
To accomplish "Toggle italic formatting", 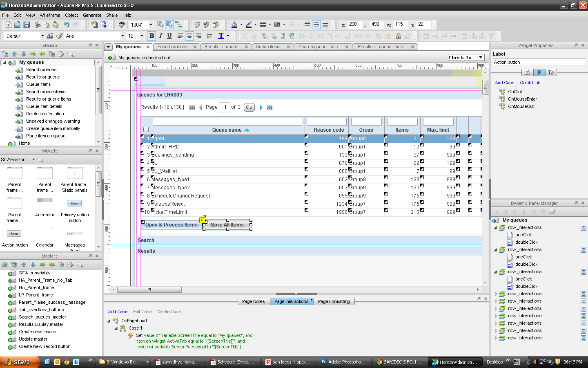I will (x=160, y=36).
